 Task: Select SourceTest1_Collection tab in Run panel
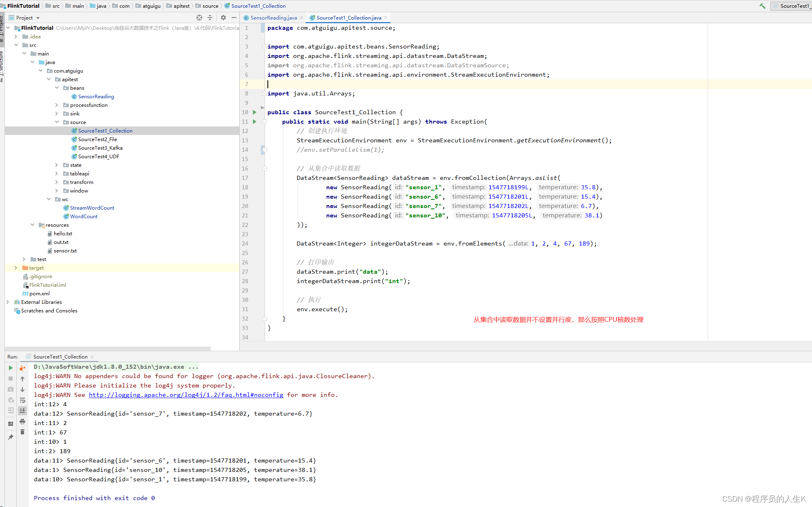(60, 356)
